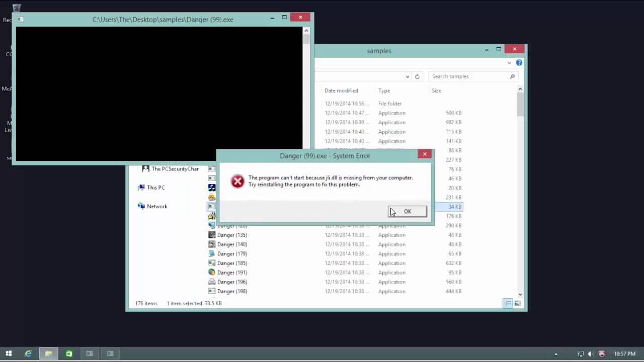
Task: Click scroll down arrow in samples file list
Action: (520, 295)
